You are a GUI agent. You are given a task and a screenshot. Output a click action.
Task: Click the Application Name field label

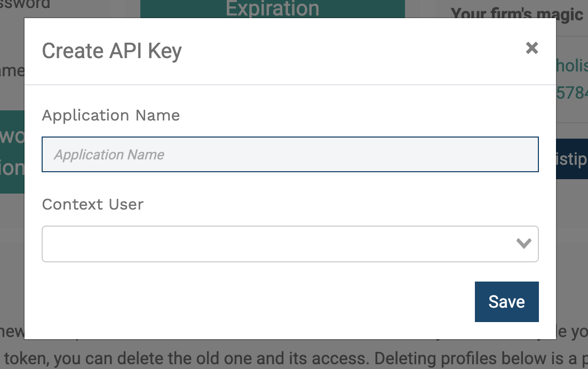pyautogui.click(x=110, y=115)
